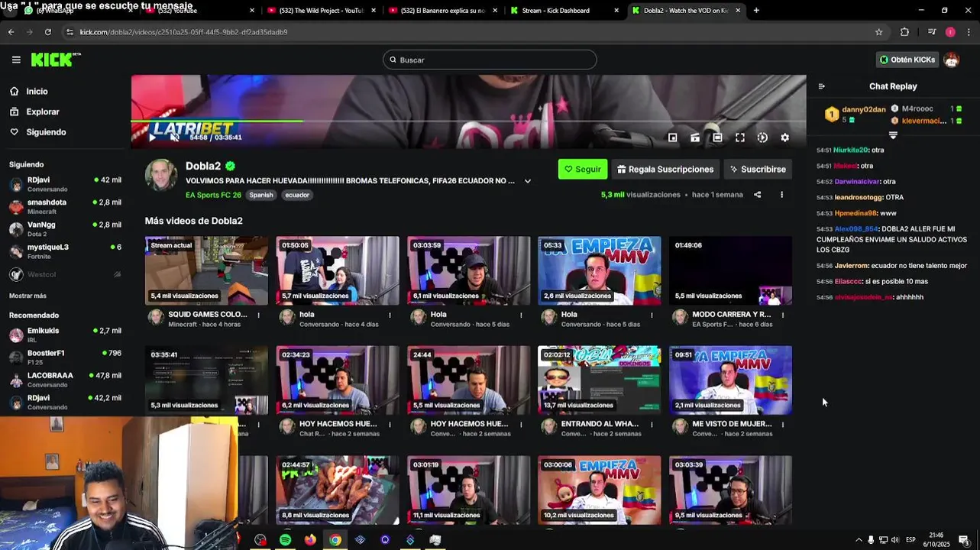This screenshot has height=550, width=980.
Task: Enter fullscreen on video player
Action: point(739,137)
